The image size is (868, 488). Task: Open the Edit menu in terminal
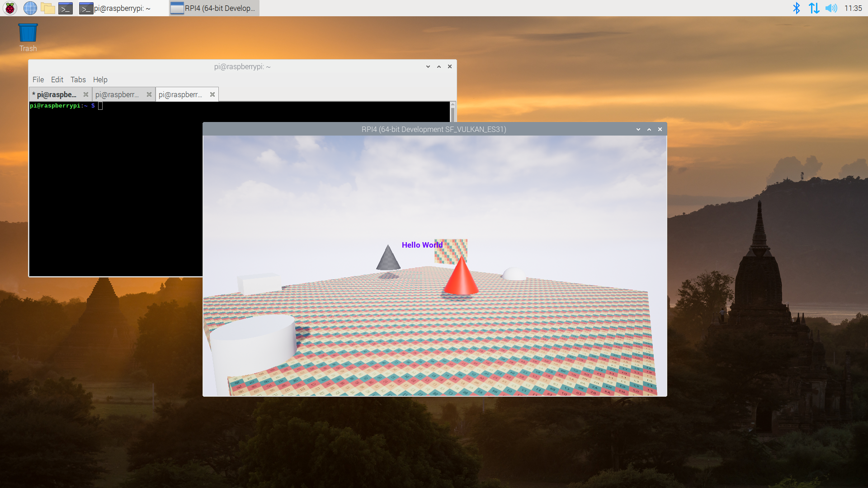click(x=57, y=80)
